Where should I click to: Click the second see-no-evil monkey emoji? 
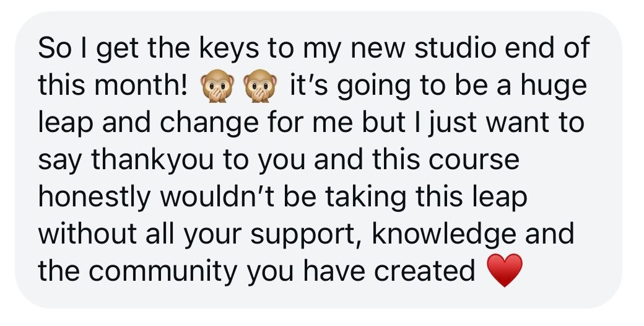[260, 86]
